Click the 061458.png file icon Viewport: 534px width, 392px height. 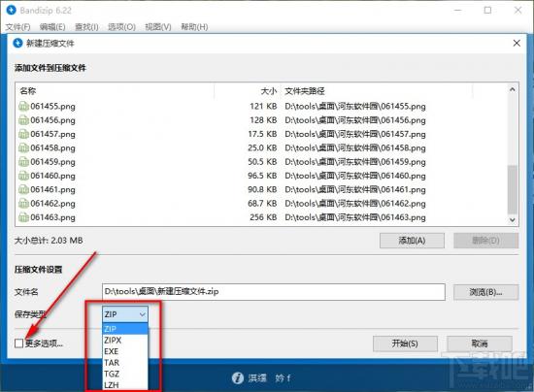click(x=23, y=148)
